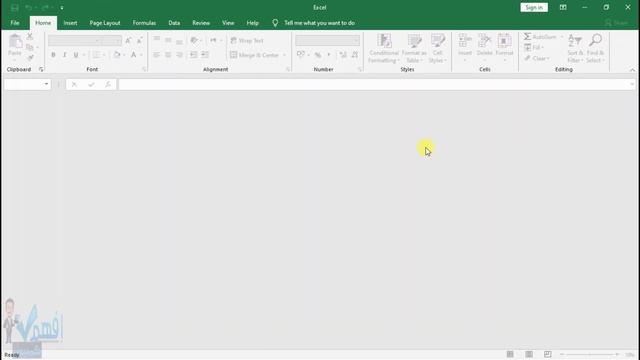Click Merge & Center button
Image resolution: width=640 pixels, height=360 pixels.
click(255, 55)
